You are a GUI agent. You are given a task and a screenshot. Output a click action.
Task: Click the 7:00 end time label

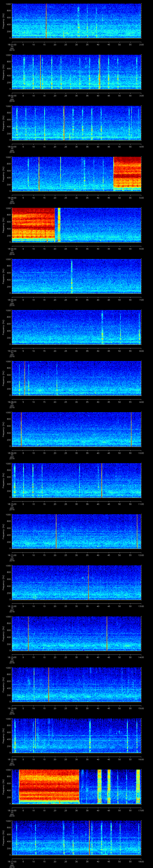(141, 300)
